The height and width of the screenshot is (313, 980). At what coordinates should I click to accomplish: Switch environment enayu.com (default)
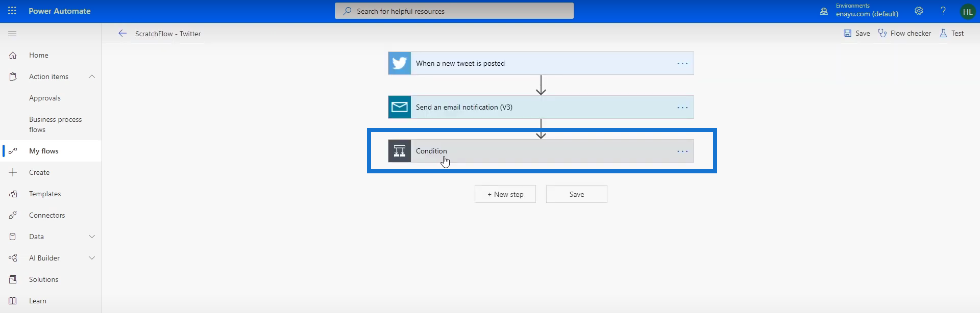point(867,14)
